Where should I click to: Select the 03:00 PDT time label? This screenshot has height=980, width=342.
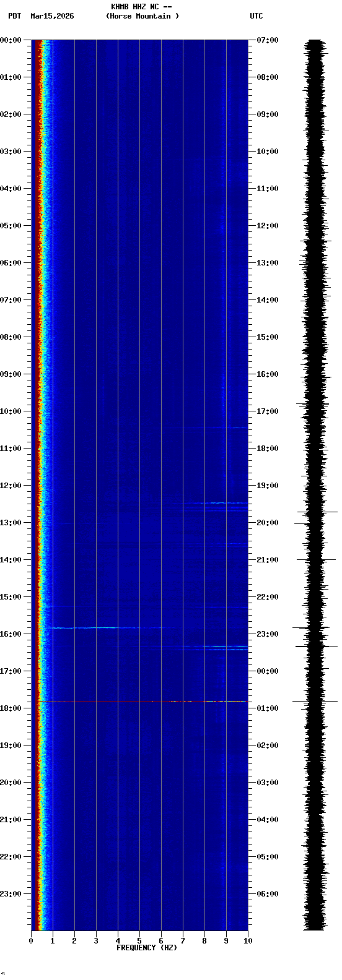[x=11, y=152]
